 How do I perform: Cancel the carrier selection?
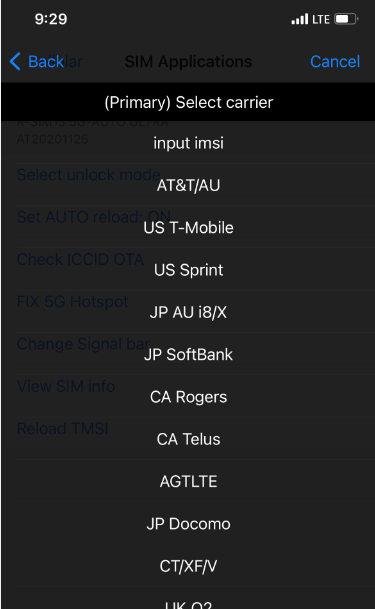tap(335, 61)
